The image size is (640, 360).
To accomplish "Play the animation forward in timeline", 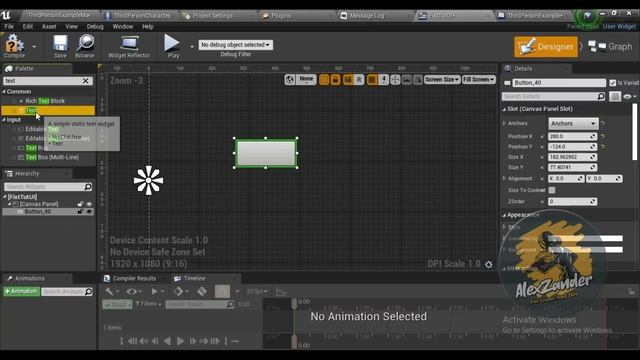I will pos(180,341).
